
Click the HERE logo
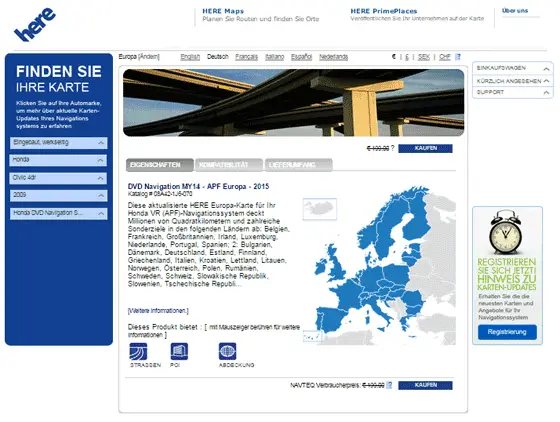pos(35,24)
